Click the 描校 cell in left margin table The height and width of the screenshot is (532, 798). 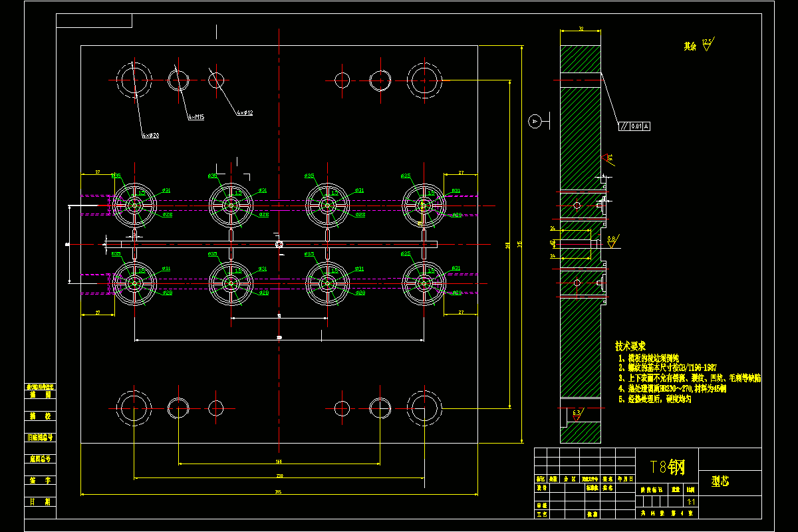pyautogui.click(x=40, y=416)
